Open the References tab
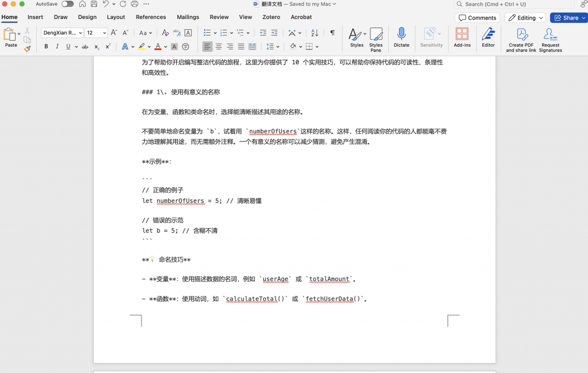This screenshot has width=588, height=373. coord(151,17)
